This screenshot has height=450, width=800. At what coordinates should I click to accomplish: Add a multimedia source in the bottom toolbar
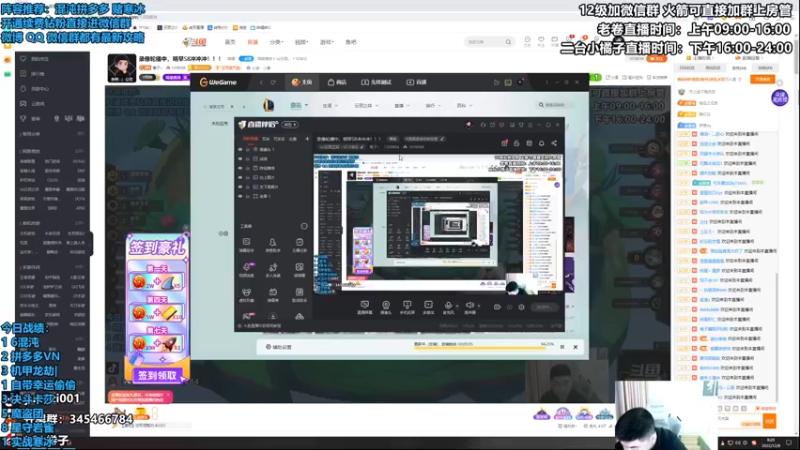[x=429, y=307]
